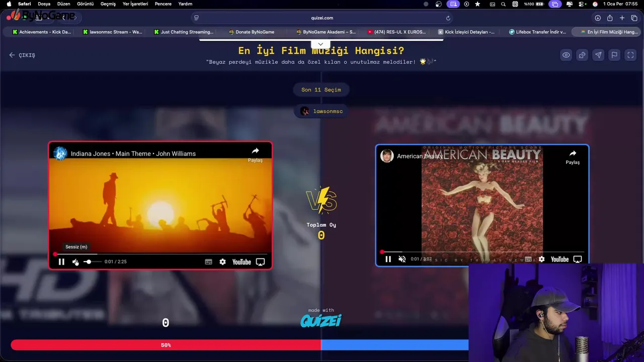Toggle captions on American Beauty video
Viewport: 644px width, 362px height.
click(528, 259)
